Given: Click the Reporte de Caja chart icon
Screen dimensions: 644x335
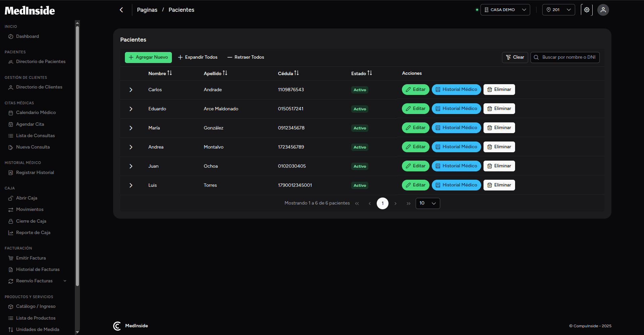Looking at the screenshot, I should point(11,233).
